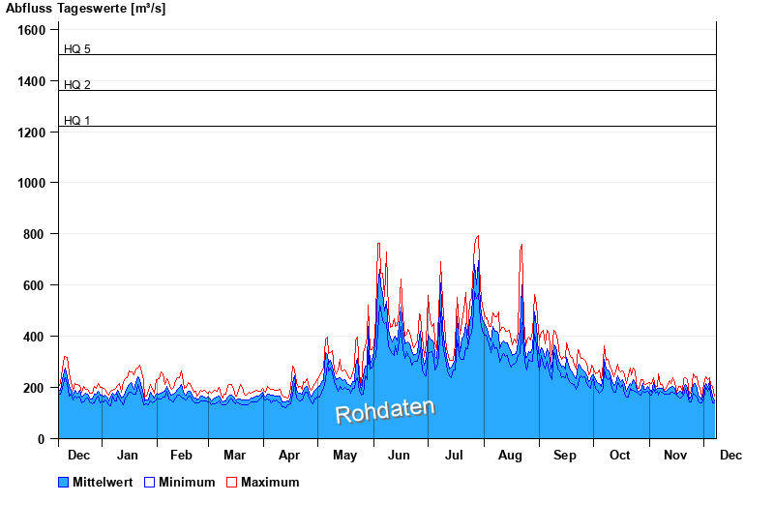This screenshot has width=774, height=532.
Task: Select the Minimum legend text
Action: tap(187, 483)
